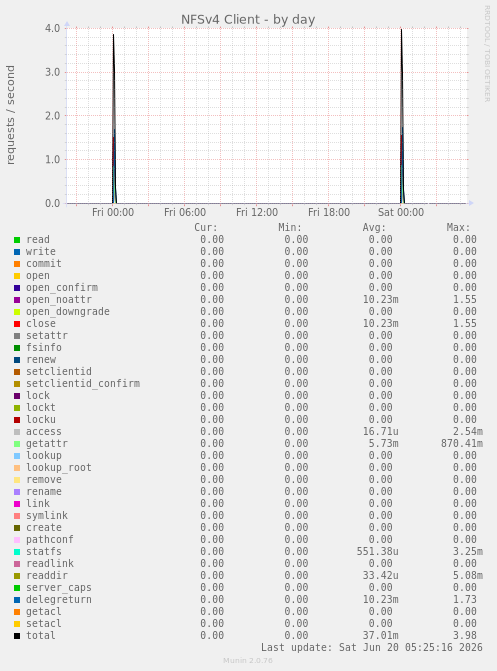Click the 10.23m average for close
The height and width of the screenshot is (671, 497).
pos(381,324)
